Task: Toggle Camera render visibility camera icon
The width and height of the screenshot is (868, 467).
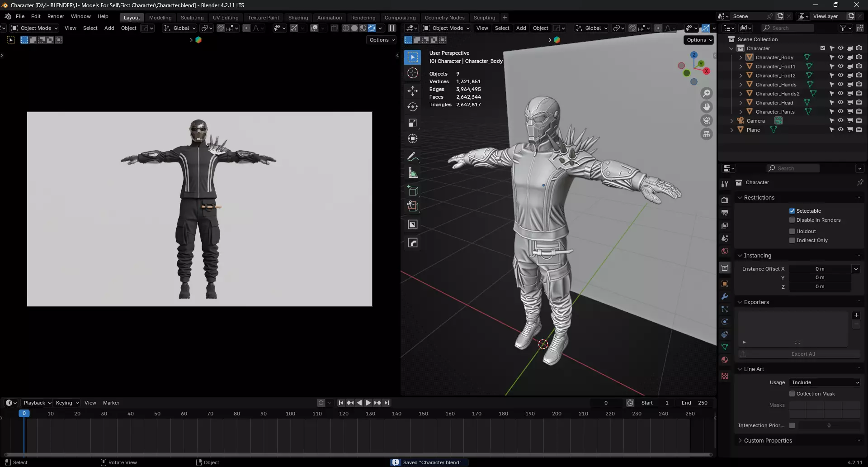Action: 859,120
